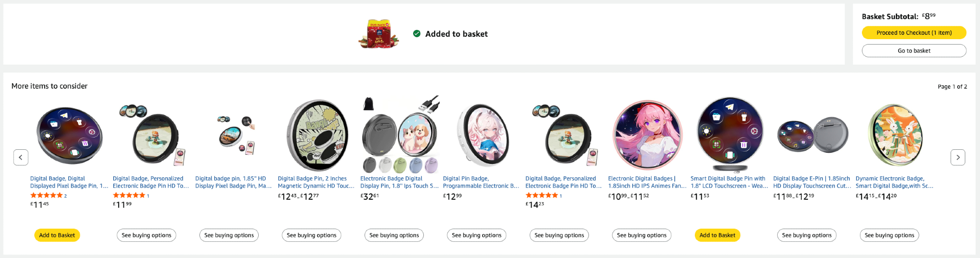Add the £11.45 Digital Badge to basket

point(57,235)
